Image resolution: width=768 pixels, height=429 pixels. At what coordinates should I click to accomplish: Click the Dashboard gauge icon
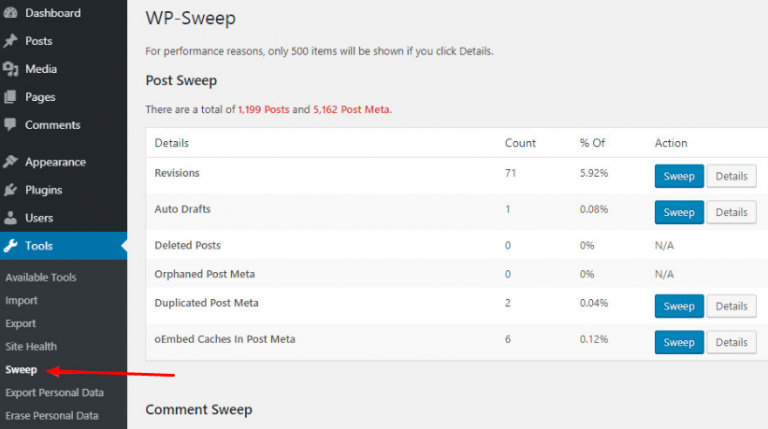tap(10, 13)
